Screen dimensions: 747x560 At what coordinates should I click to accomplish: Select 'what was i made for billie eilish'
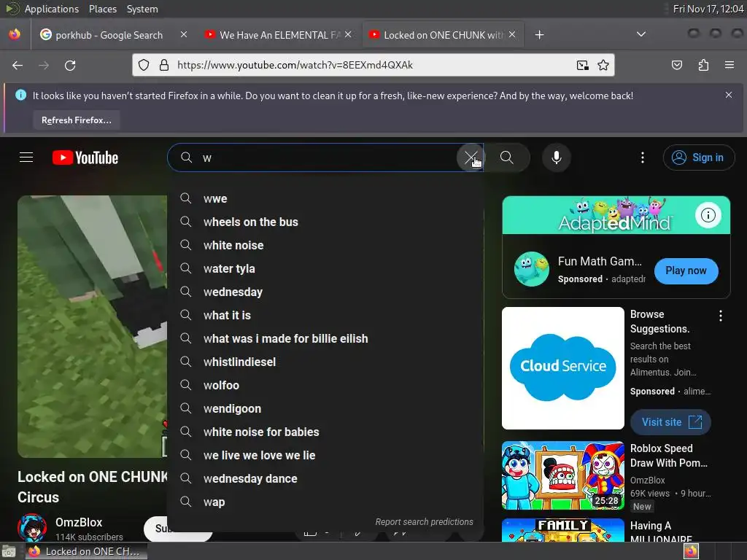[x=325, y=338]
